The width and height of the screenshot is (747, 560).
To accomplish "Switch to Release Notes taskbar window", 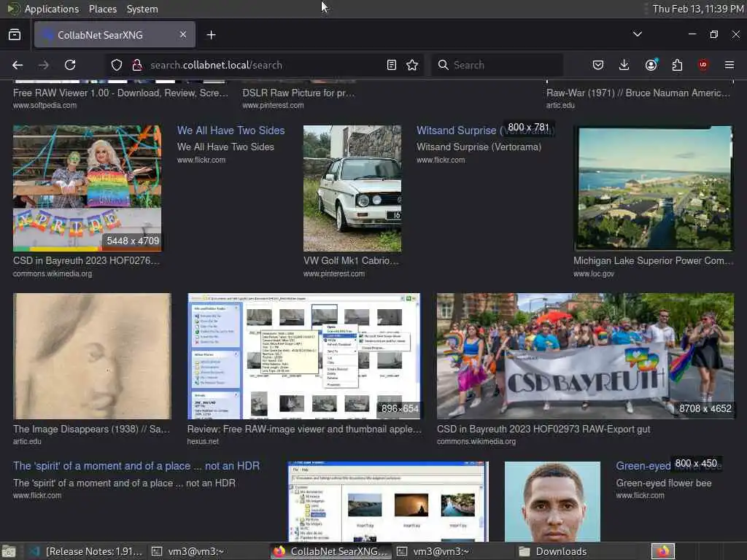I will pos(87,551).
